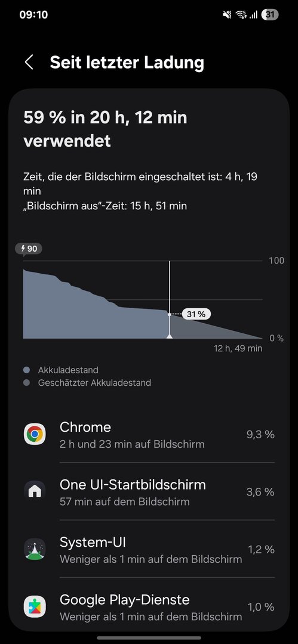Open System-UI usage entry
Screen dimensions: 298x644
[x=149, y=549]
